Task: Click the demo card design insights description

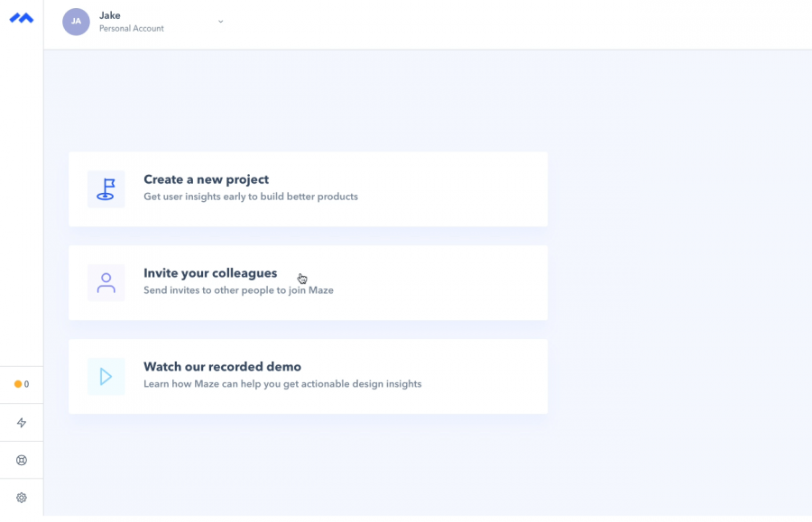Action: (x=282, y=383)
